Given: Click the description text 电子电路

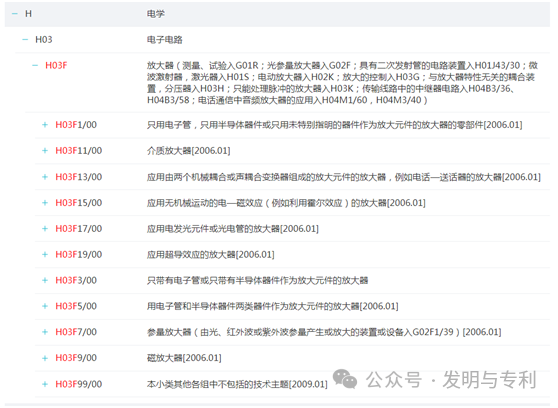Looking at the screenshot, I should coord(164,40).
